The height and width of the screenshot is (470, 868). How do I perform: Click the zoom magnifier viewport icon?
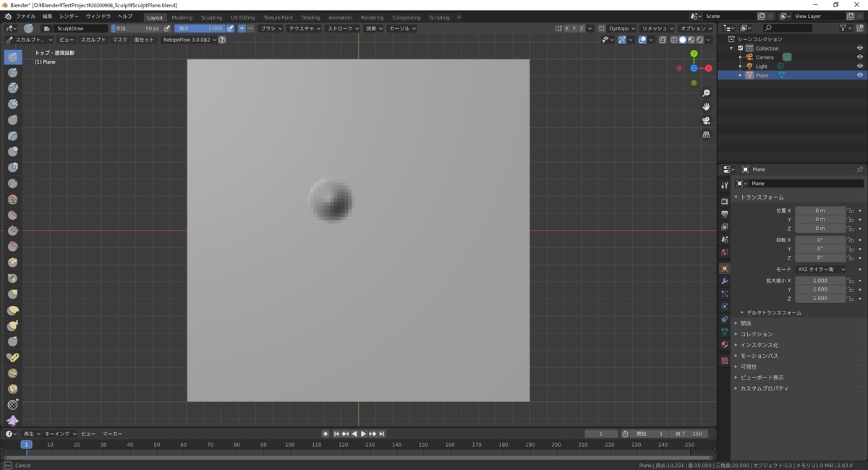(x=707, y=93)
